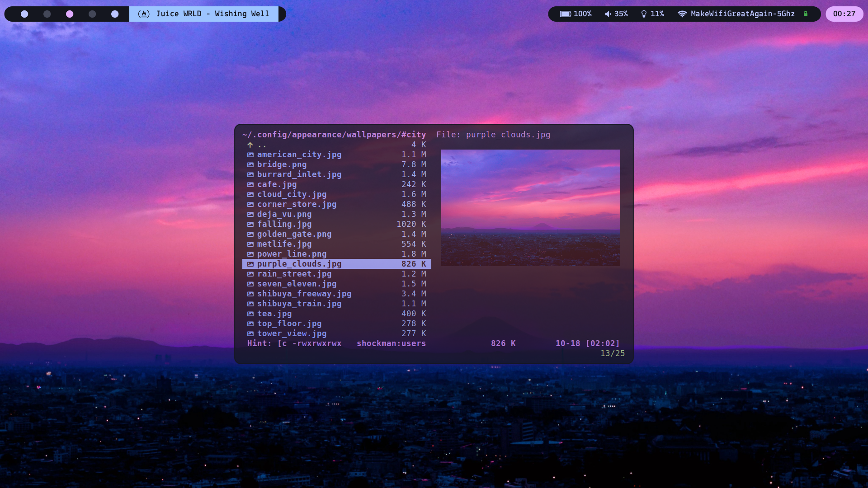
Task: Select file tea.jpg
Action: point(337,314)
